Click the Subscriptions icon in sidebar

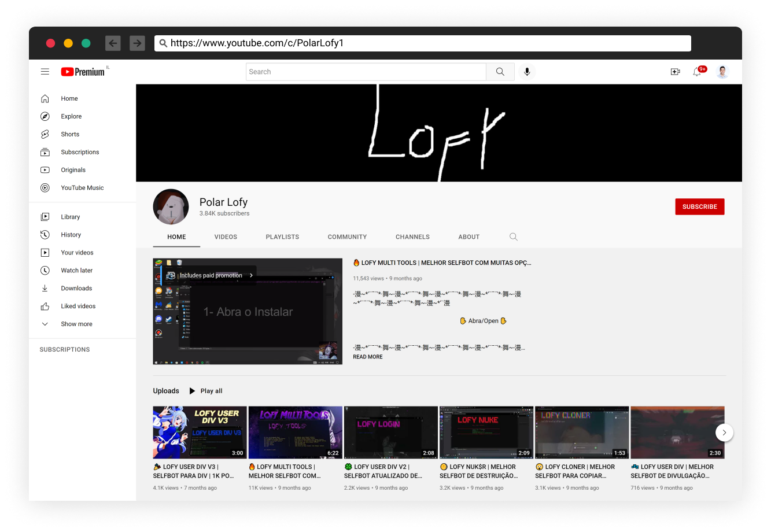tap(45, 152)
